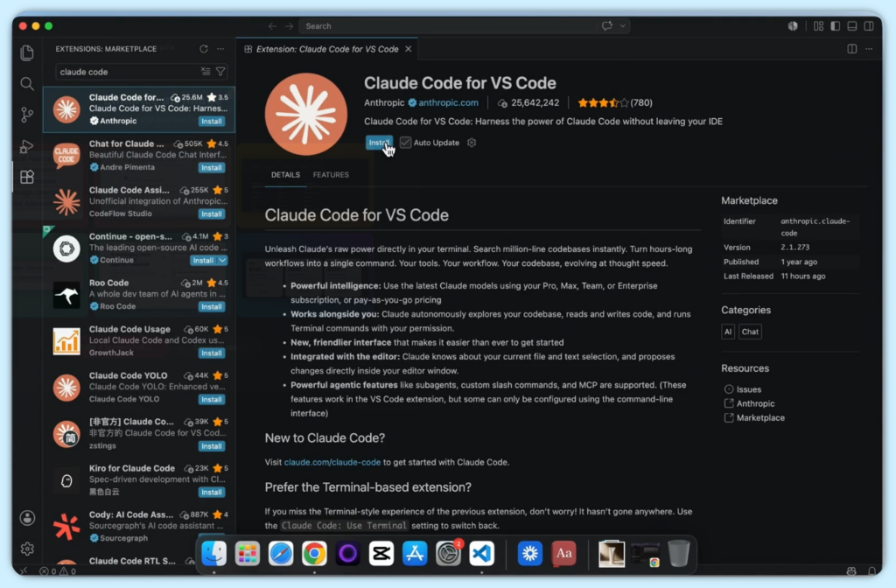The width and height of the screenshot is (896, 588).
Task: Toggle color theme icon in title bar
Action: [x=793, y=25]
